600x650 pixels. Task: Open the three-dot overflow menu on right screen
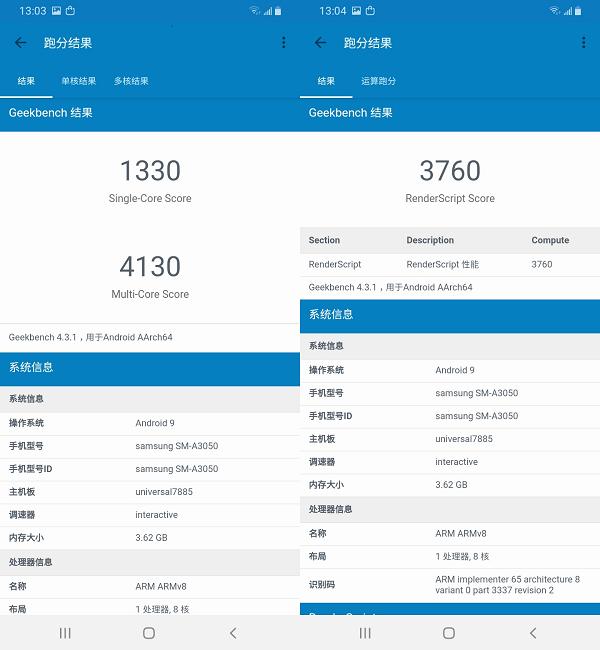coord(583,42)
